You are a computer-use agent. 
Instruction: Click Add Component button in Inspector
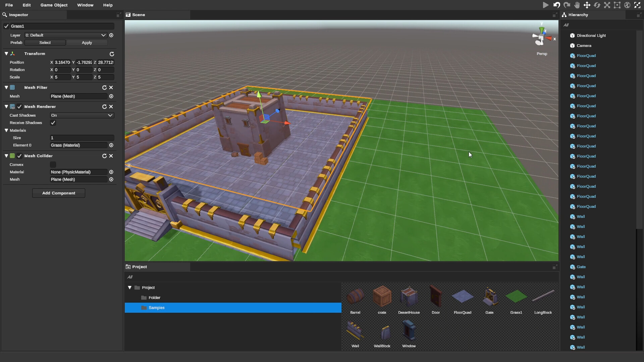(58, 193)
